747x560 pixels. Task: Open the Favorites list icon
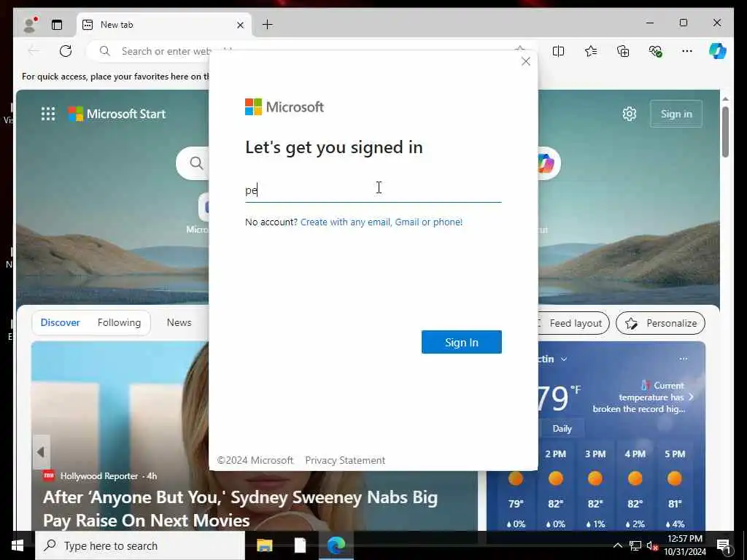pyautogui.click(x=591, y=51)
